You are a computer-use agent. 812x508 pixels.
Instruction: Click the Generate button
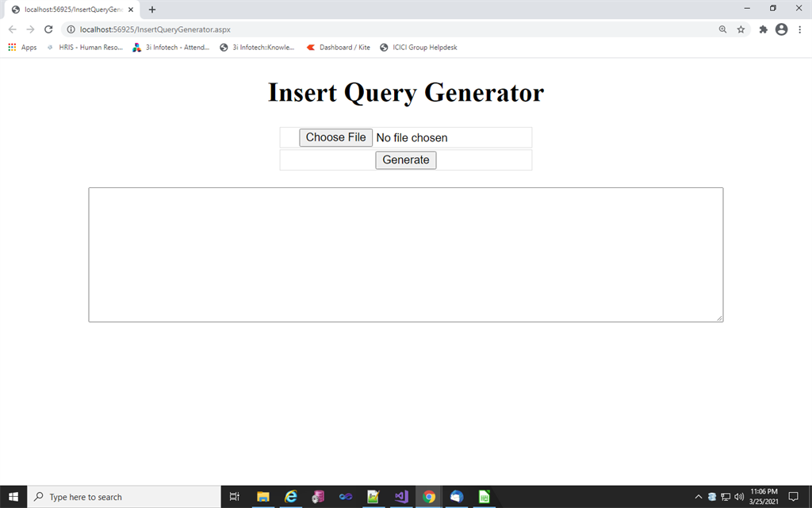[405, 160]
